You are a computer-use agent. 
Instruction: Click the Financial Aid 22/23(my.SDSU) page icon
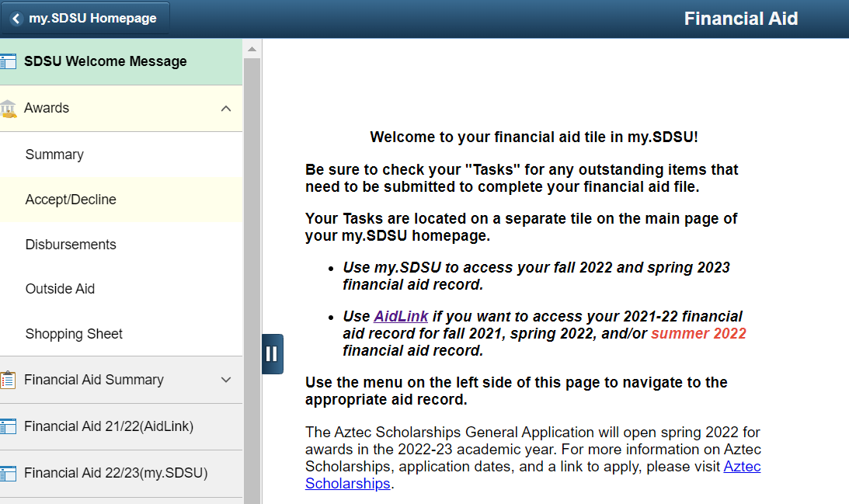(8, 474)
